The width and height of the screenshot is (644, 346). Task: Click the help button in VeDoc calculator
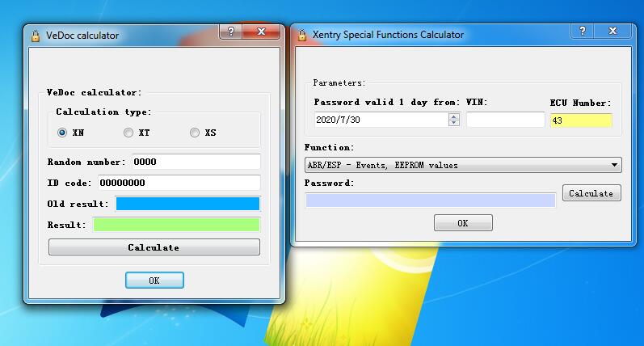(x=231, y=32)
